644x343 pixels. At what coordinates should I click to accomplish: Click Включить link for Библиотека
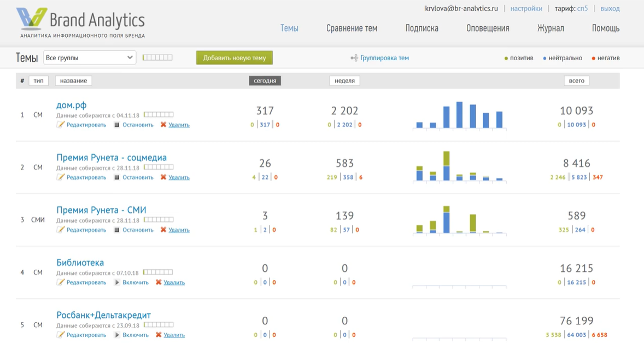[136, 282]
